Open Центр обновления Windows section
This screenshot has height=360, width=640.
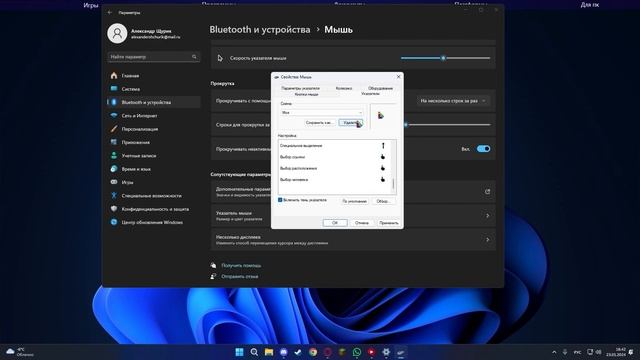pos(153,222)
